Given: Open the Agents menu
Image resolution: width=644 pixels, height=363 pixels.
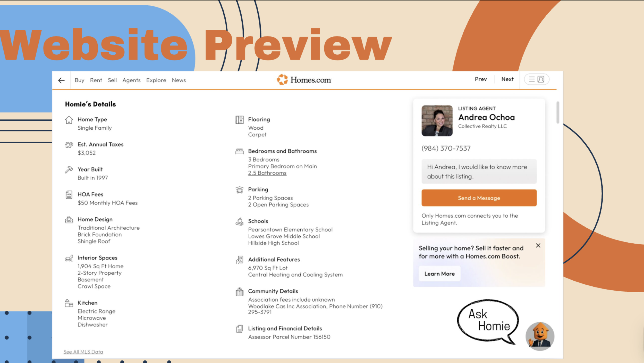Looking at the screenshot, I should click(x=131, y=80).
